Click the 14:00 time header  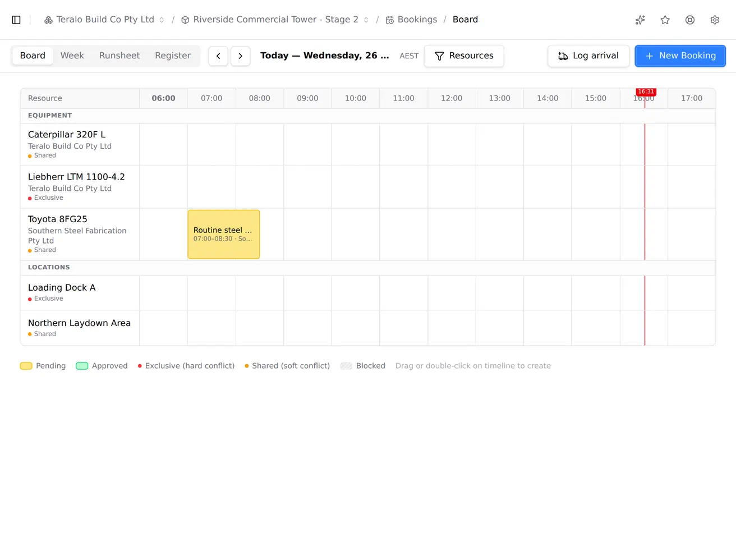click(548, 98)
